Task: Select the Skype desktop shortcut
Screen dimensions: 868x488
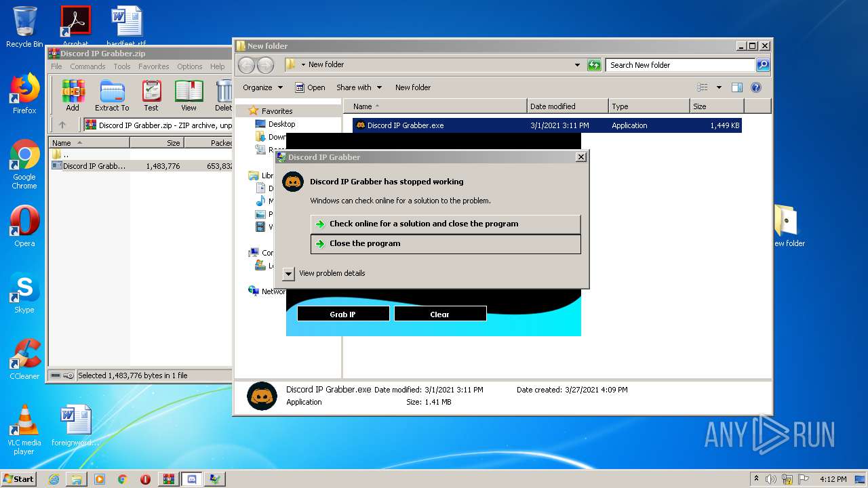Action: click(24, 293)
